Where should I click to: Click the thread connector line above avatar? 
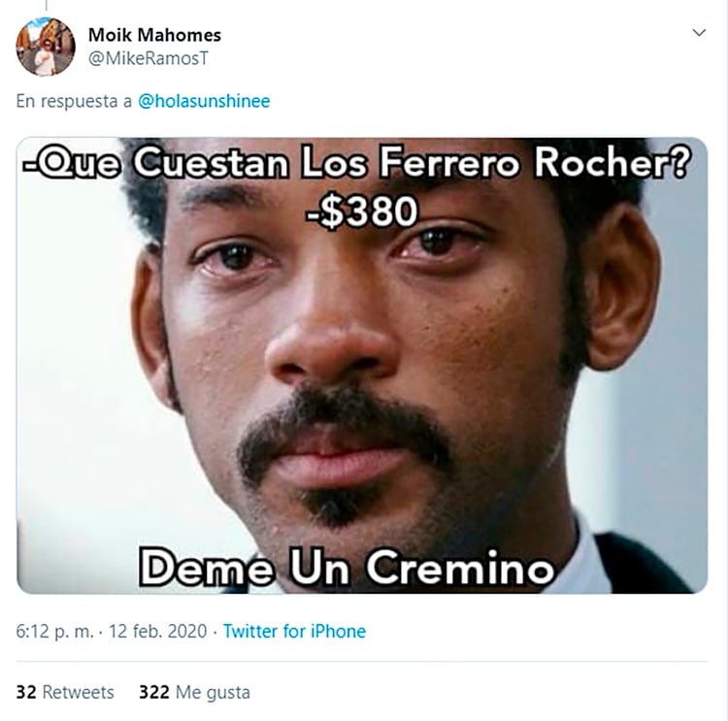(x=46, y=5)
